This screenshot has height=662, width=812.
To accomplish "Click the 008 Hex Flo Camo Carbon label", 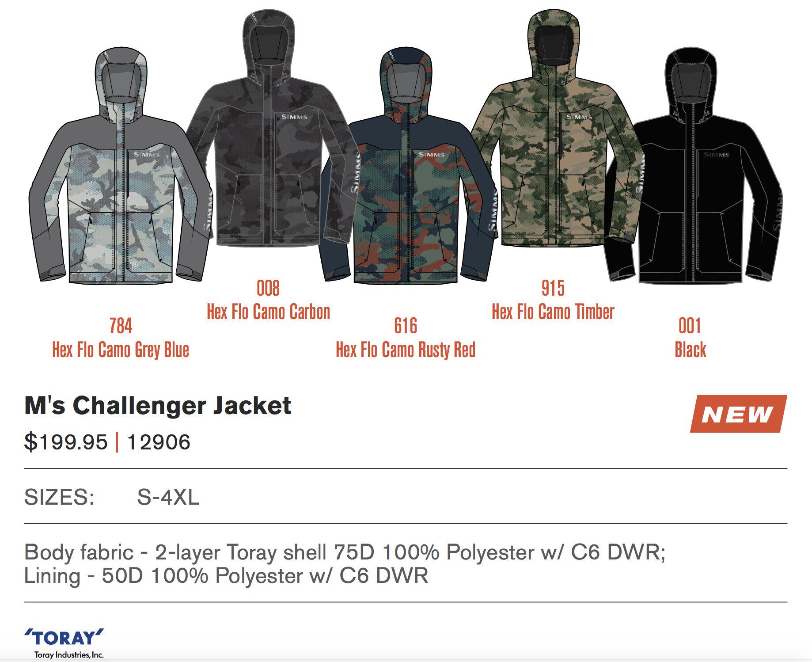I will tap(269, 300).
